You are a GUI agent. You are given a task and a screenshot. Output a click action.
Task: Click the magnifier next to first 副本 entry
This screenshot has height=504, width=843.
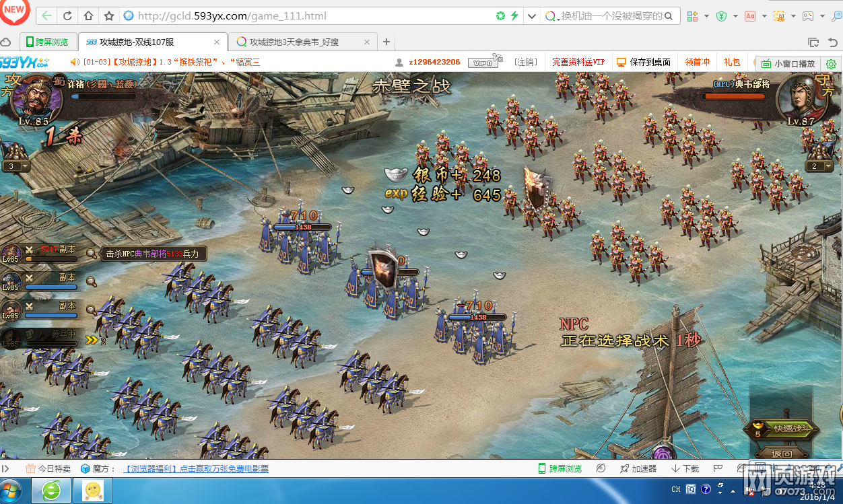pos(91,254)
